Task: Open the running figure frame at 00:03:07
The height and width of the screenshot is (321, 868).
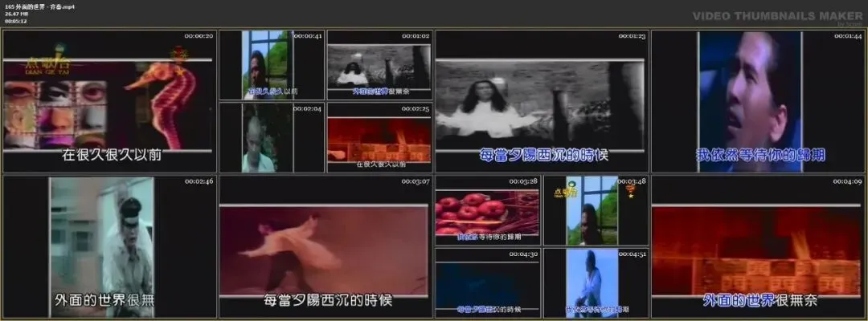Action: pyautogui.click(x=325, y=246)
